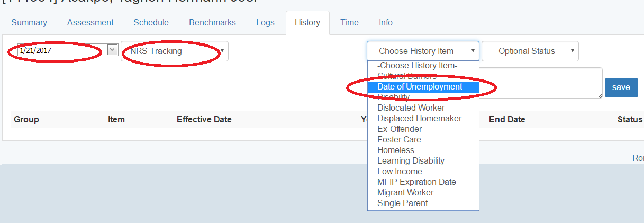The height and width of the screenshot is (223, 644).
Task: View the Logs tab
Action: (x=265, y=22)
